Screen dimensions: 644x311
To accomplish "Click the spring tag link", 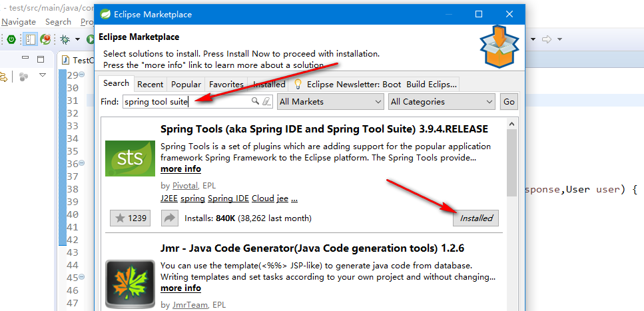I will pos(193,198).
